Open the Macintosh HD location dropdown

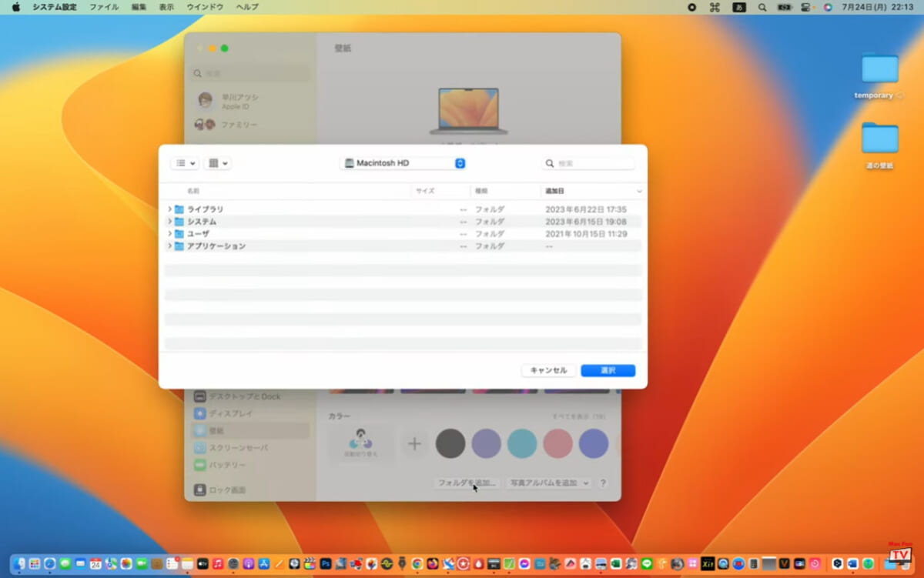click(x=403, y=163)
